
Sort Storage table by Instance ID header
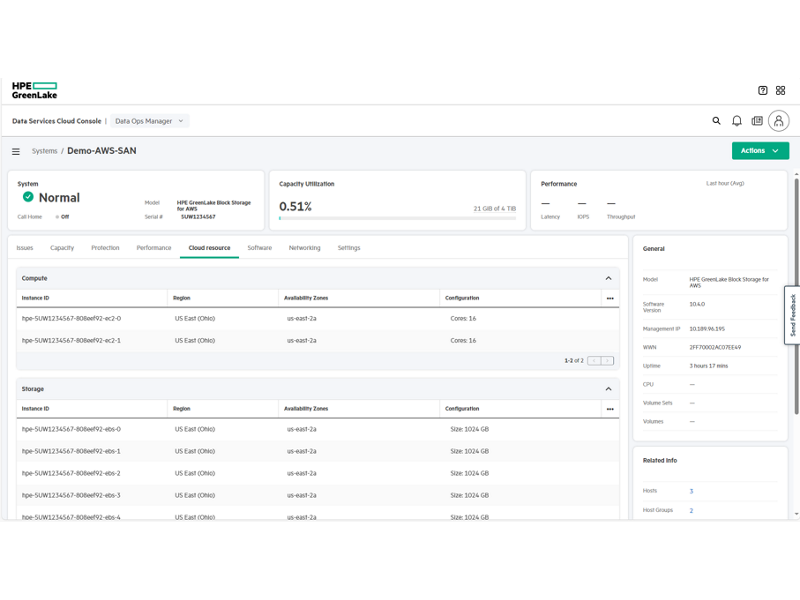click(36, 409)
